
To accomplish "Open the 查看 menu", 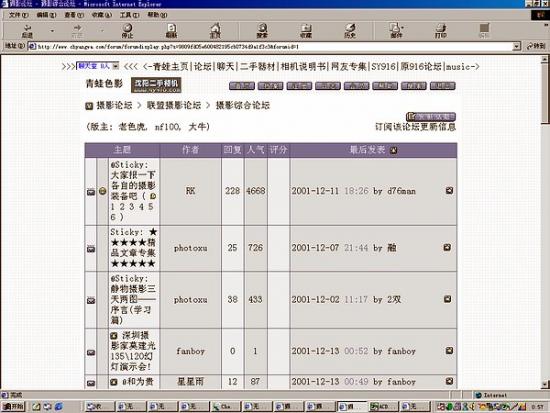I will (x=74, y=15).
